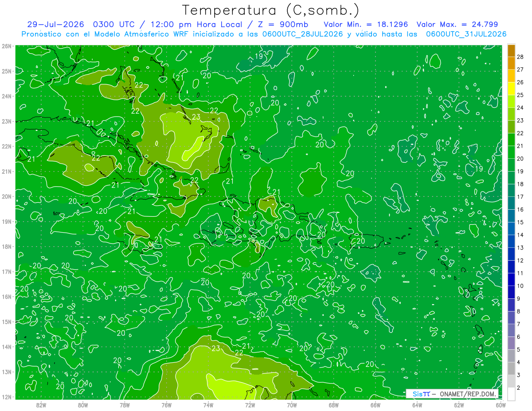Click the '13N' latitude axis label
Viewport: 532px width, 411px height.
tap(6, 372)
